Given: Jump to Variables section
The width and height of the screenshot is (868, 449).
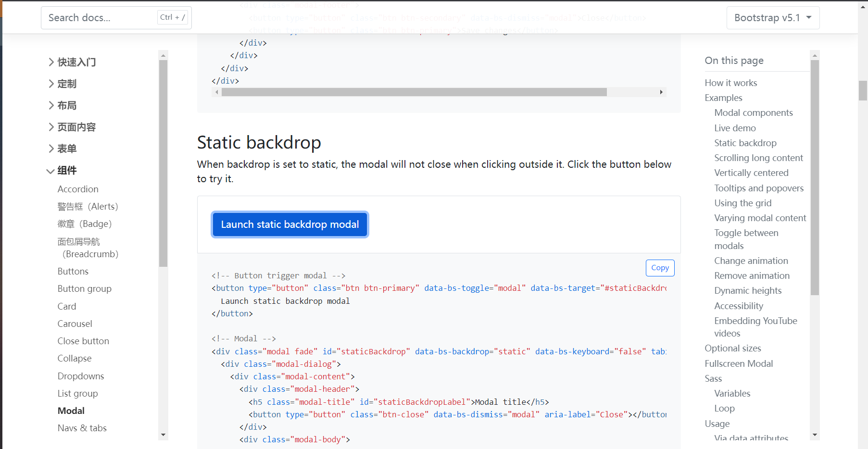Looking at the screenshot, I should click(732, 393).
